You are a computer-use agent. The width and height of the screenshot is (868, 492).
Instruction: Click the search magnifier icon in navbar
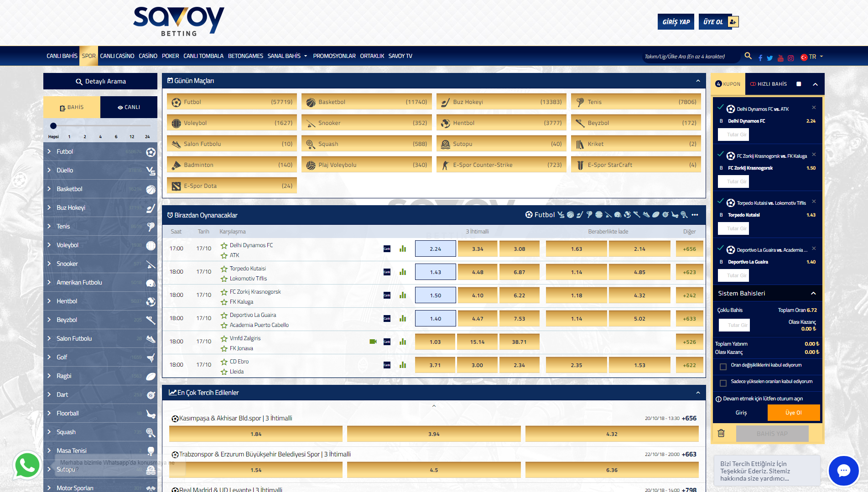click(x=748, y=56)
